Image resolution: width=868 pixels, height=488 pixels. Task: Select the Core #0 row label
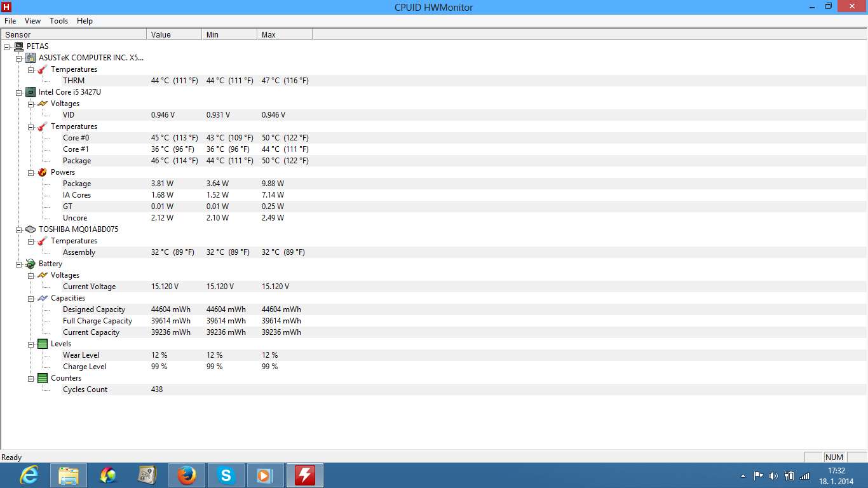pyautogui.click(x=76, y=138)
